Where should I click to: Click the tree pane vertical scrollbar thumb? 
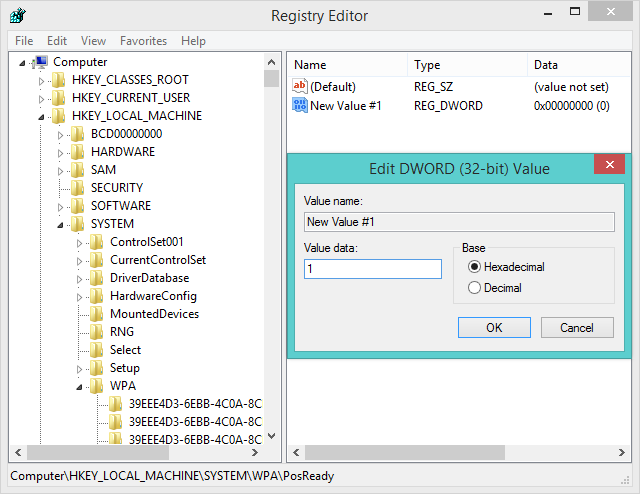[x=271, y=78]
